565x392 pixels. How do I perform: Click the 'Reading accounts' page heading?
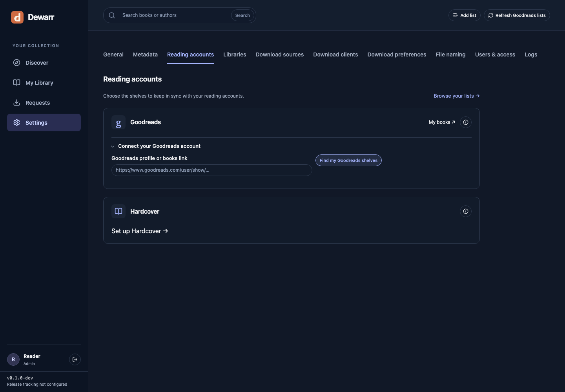coord(132,79)
